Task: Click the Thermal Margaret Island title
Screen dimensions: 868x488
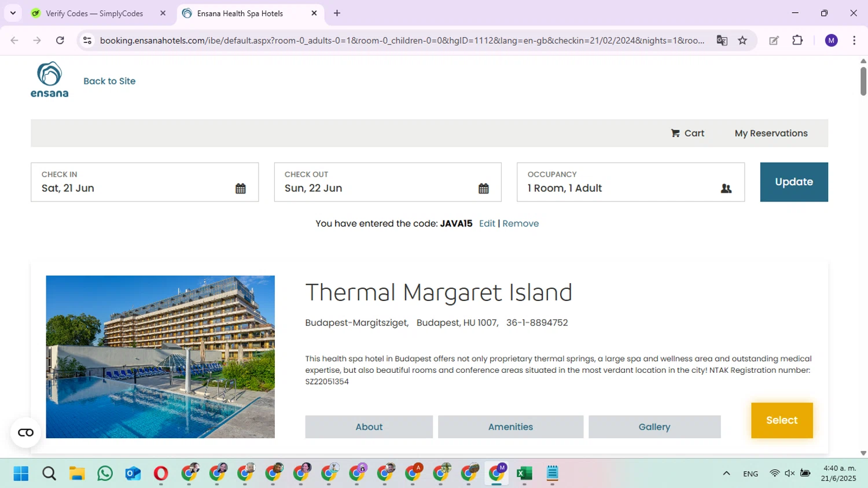Action: [x=439, y=292]
